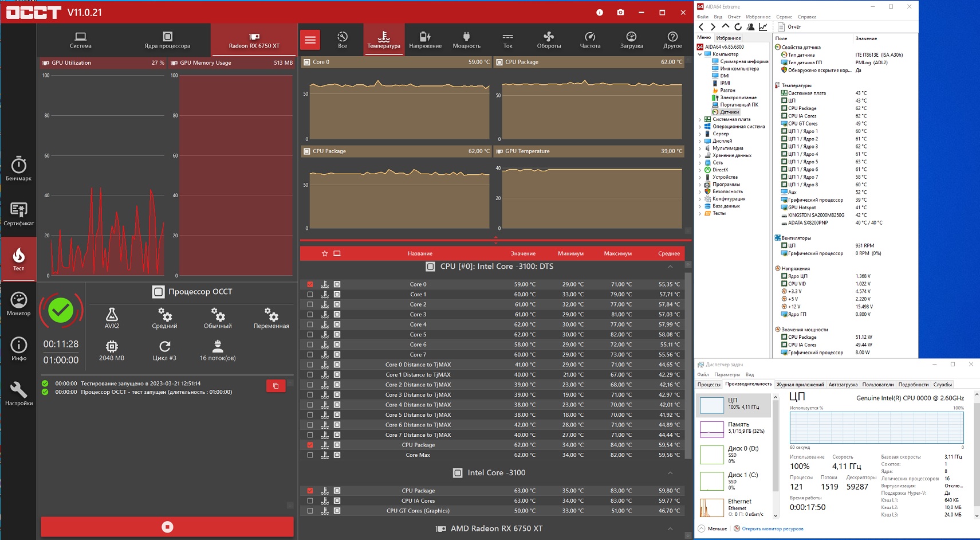Click the red hamburger menu button
The height and width of the screenshot is (540, 980).
310,40
